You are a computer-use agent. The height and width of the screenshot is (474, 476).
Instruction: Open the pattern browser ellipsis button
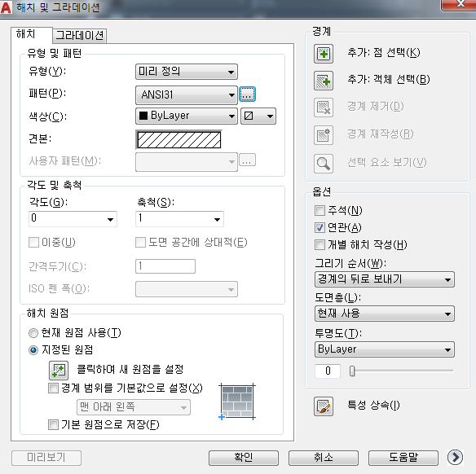pos(248,94)
